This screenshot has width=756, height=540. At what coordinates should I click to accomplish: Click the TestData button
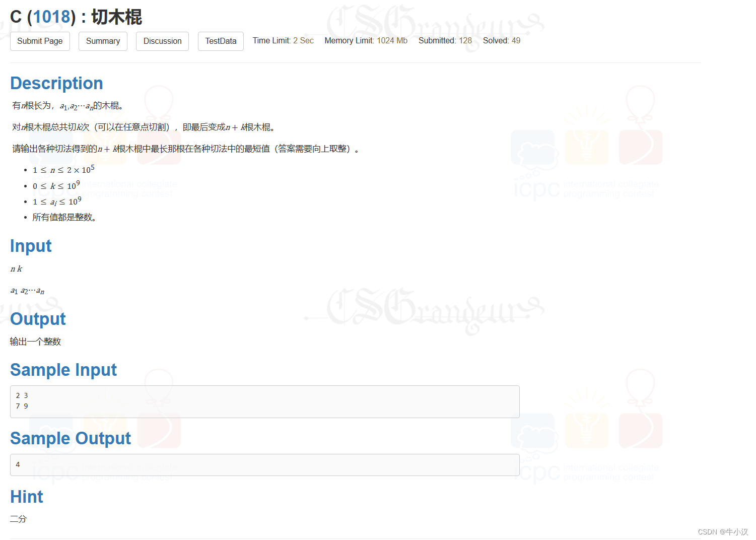click(x=221, y=41)
